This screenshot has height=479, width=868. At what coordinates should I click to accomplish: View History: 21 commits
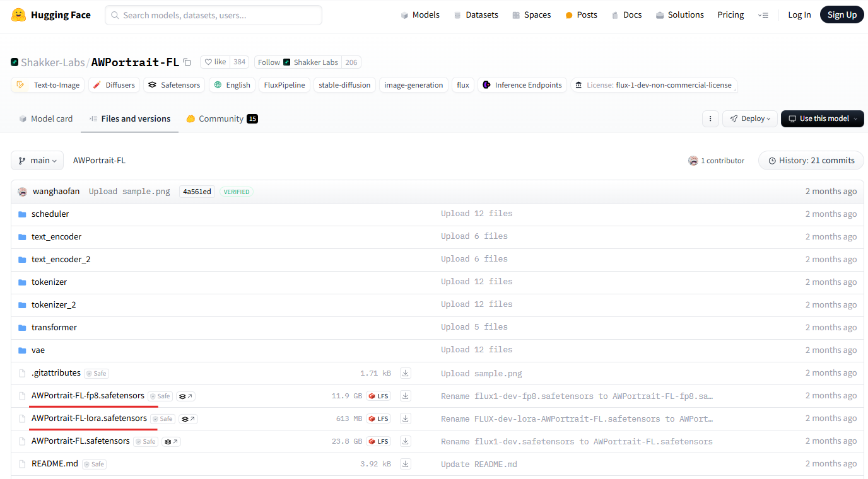811,161
